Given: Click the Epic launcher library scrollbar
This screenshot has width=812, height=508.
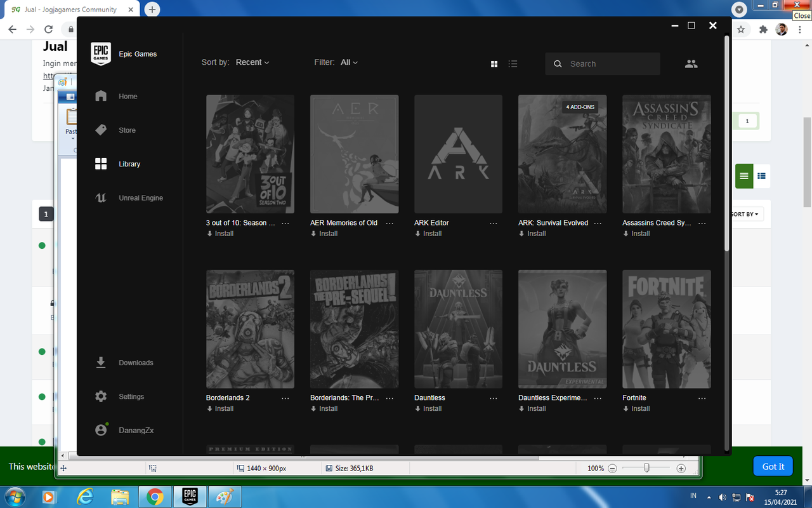Looking at the screenshot, I should click(727, 143).
